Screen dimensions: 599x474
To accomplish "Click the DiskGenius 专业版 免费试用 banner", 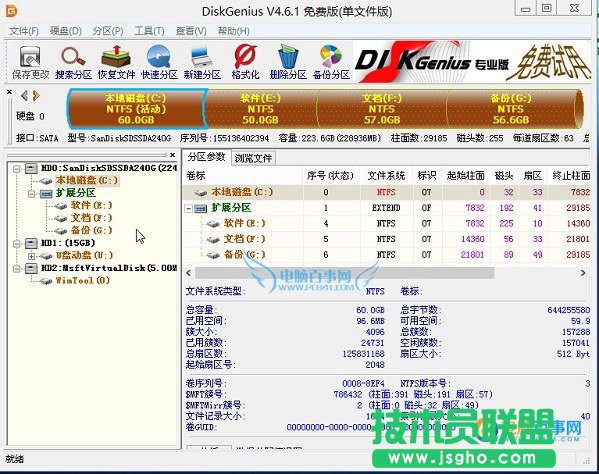I will point(471,62).
